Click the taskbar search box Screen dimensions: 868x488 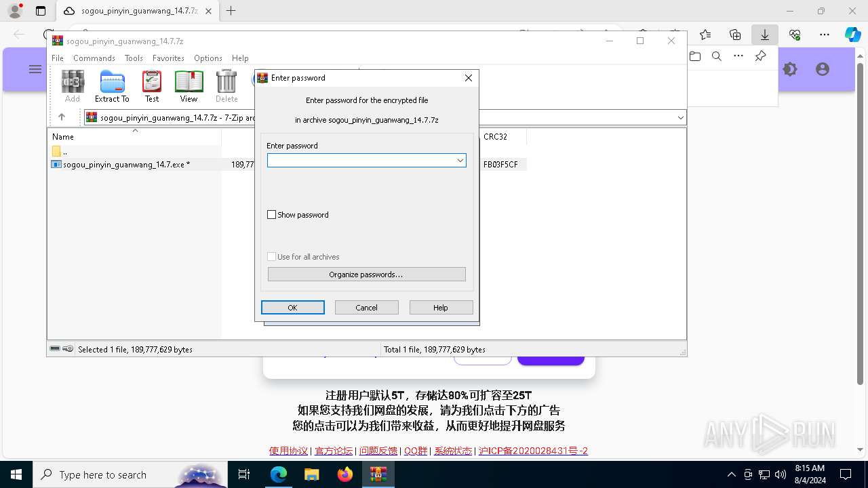coord(129,474)
